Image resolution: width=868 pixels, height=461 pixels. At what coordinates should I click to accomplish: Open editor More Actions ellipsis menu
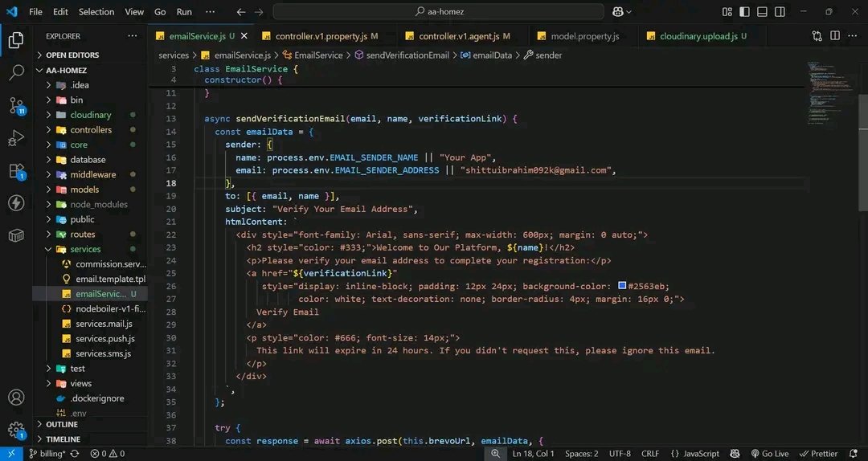tap(853, 36)
